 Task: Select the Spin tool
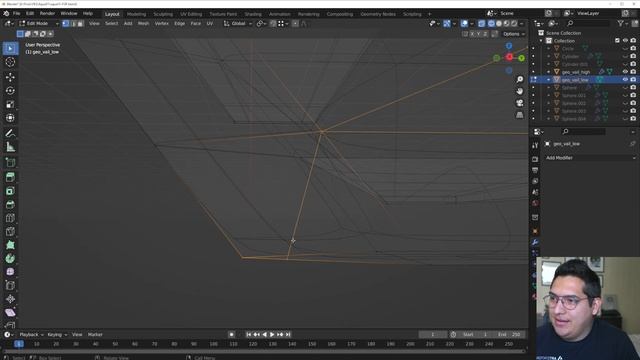pyautogui.click(x=10, y=258)
